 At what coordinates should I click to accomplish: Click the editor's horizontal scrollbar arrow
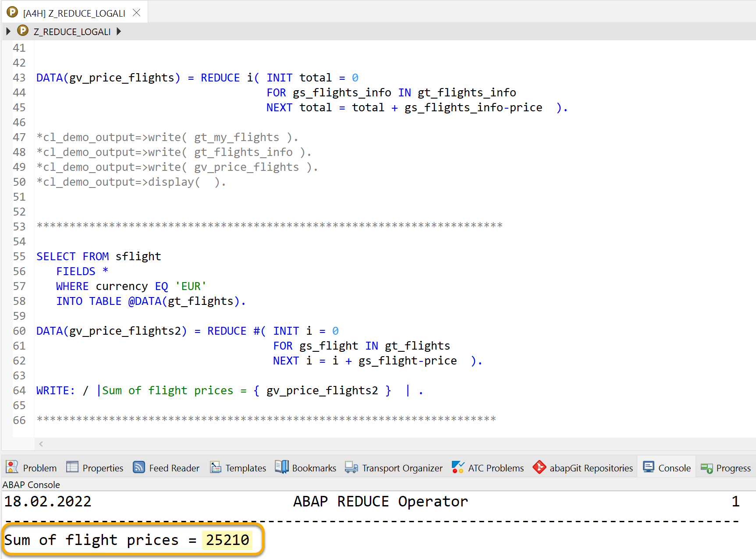tap(41, 444)
